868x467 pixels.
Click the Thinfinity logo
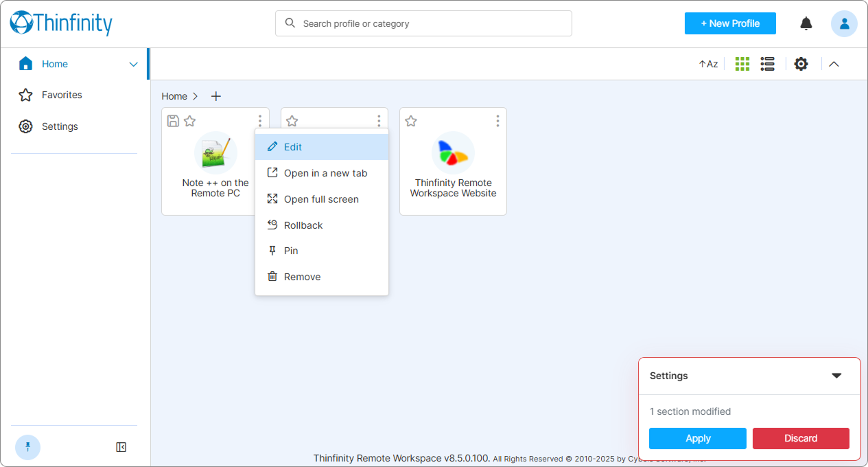(61, 23)
